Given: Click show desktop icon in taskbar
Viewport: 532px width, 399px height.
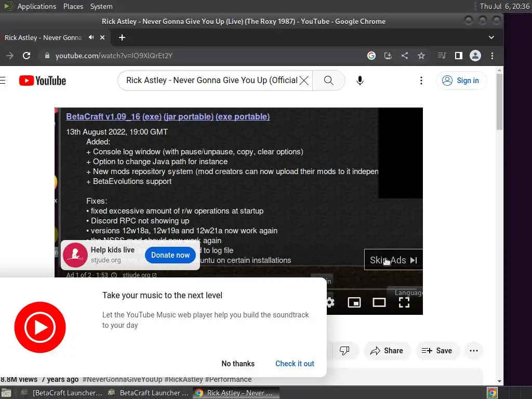Looking at the screenshot, I should tap(6, 393).
